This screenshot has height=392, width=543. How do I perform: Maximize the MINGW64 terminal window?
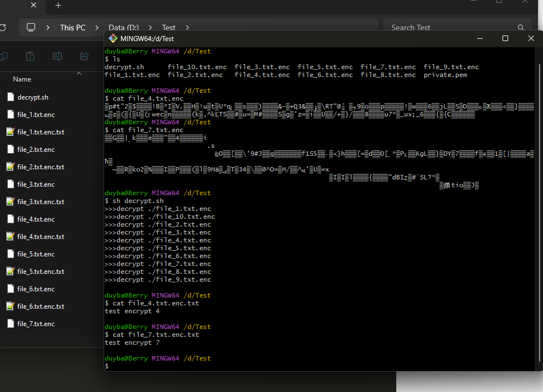point(505,38)
